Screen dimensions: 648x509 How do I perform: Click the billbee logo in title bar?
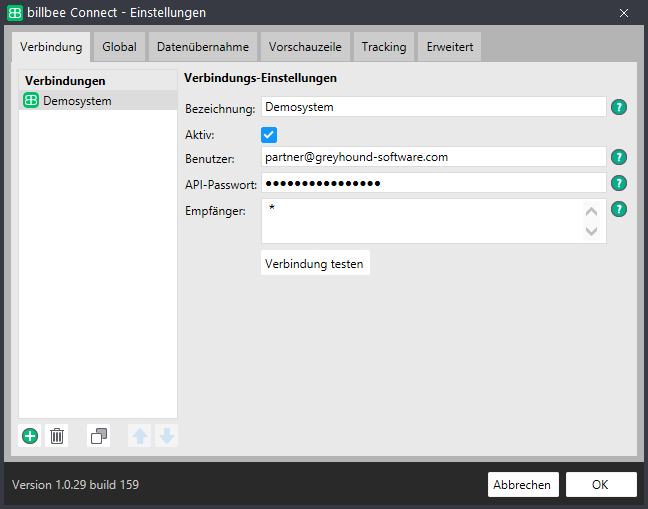click(15, 13)
